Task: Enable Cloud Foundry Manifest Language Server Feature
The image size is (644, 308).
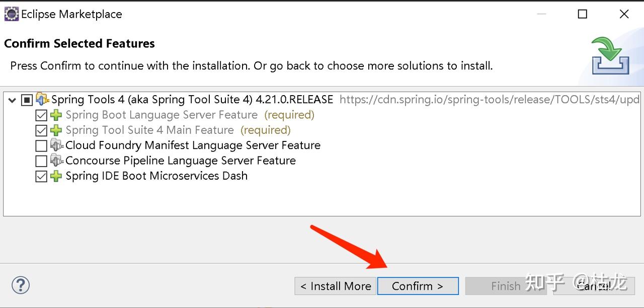Action: pos(41,146)
